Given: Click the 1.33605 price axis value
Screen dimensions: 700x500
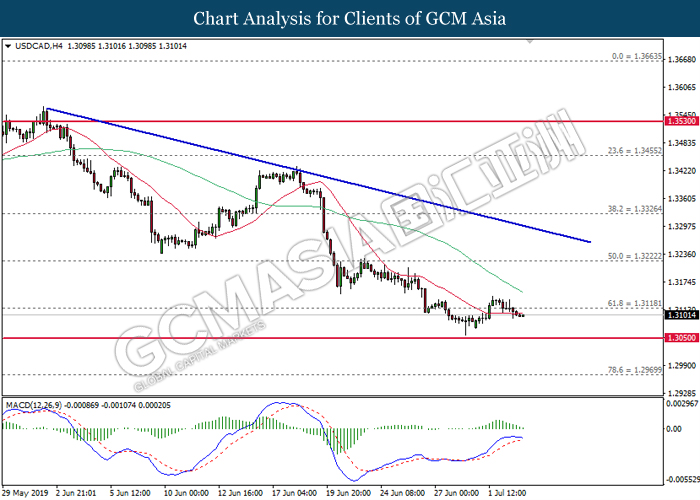Looking at the screenshot, I should click(682, 198).
